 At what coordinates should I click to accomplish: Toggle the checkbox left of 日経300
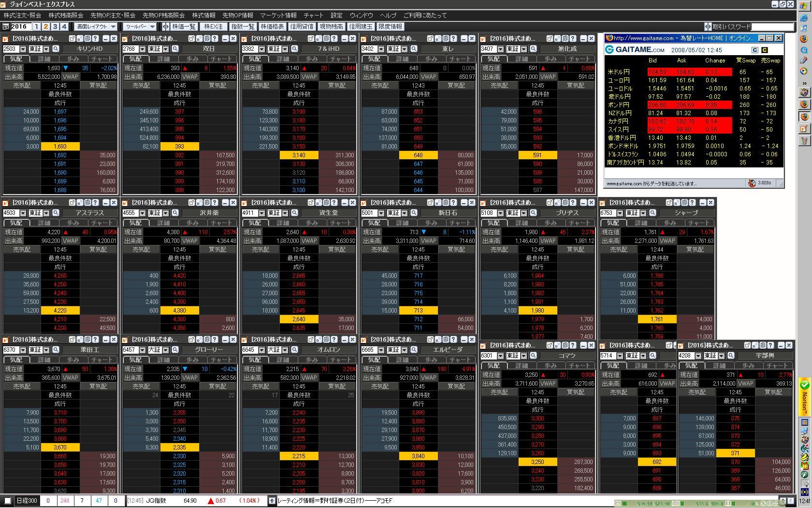pos(8,501)
